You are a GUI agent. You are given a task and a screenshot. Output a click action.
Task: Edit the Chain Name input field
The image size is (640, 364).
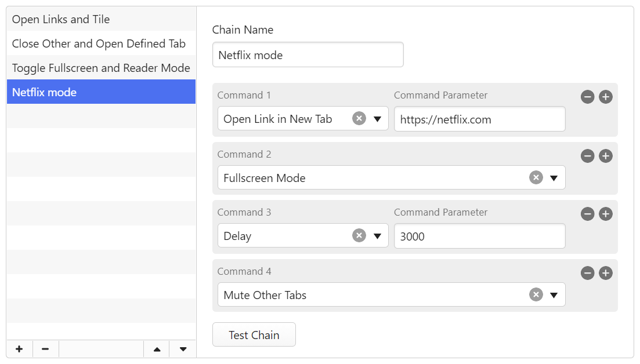[308, 54]
